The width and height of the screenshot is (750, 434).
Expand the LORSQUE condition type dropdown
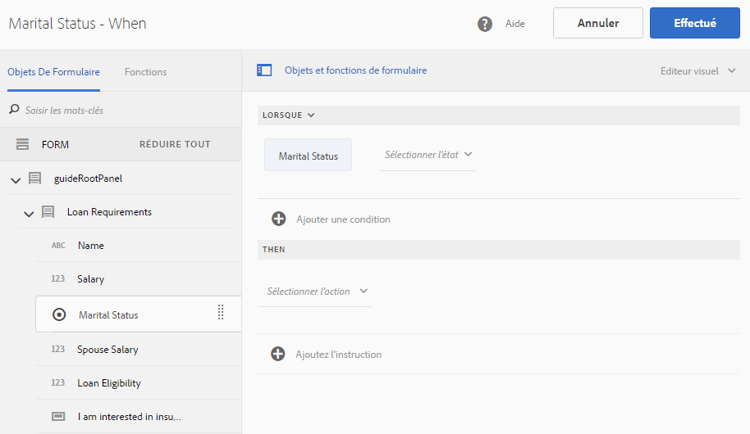[x=288, y=115]
